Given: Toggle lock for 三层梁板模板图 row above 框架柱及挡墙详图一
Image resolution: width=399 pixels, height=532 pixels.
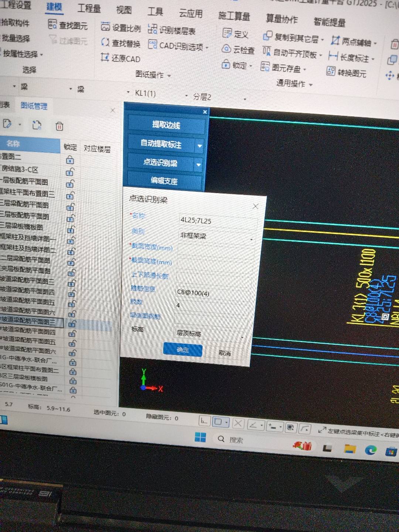Looking at the screenshot, I should pyautogui.click(x=71, y=229).
